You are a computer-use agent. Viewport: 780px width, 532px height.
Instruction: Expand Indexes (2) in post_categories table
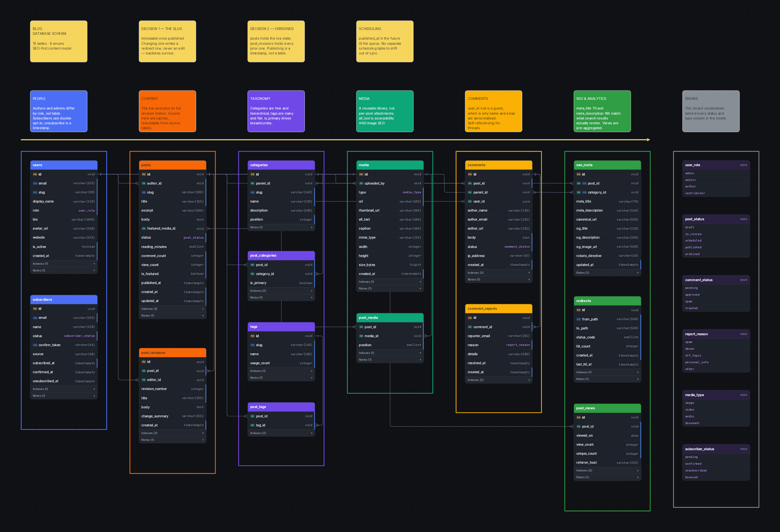[x=281, y=291]
